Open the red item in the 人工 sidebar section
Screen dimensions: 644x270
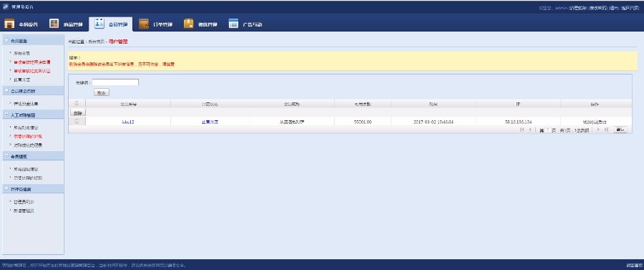point(28,137)
